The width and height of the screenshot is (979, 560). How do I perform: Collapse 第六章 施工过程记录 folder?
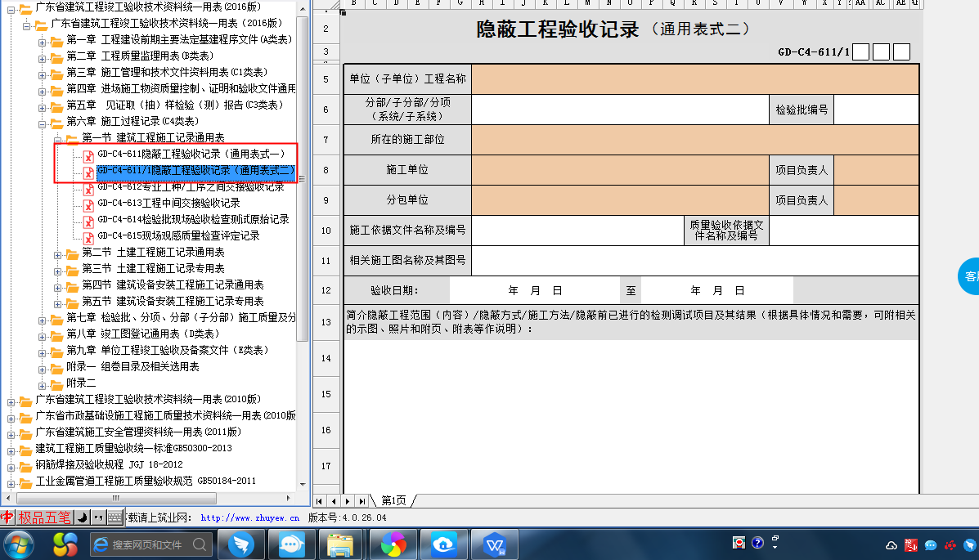coord(41,122)
